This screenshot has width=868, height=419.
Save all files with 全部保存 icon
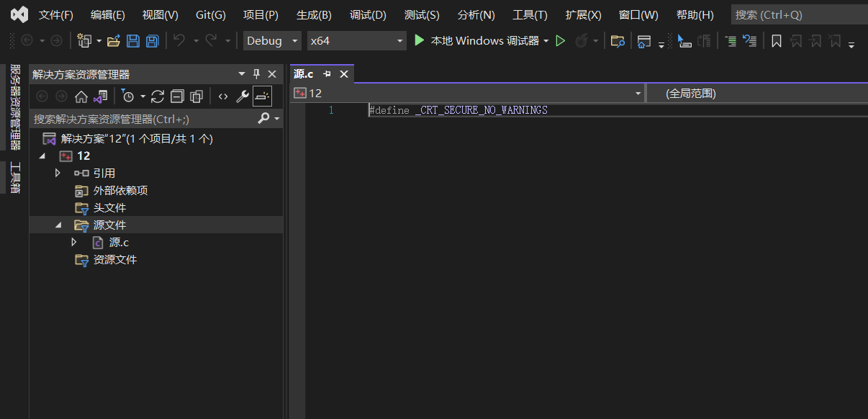pyautogui.click(x=151, y=41)
